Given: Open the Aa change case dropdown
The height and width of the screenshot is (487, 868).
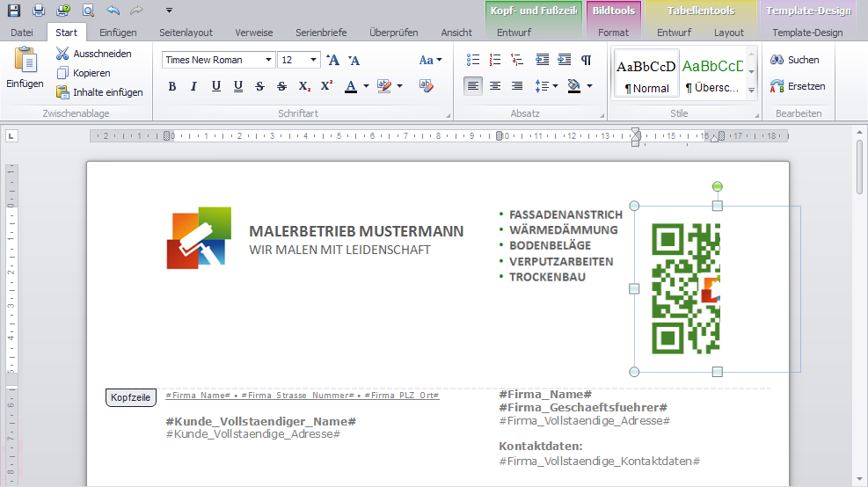Looking at the screenshot, I should point(431,60).
